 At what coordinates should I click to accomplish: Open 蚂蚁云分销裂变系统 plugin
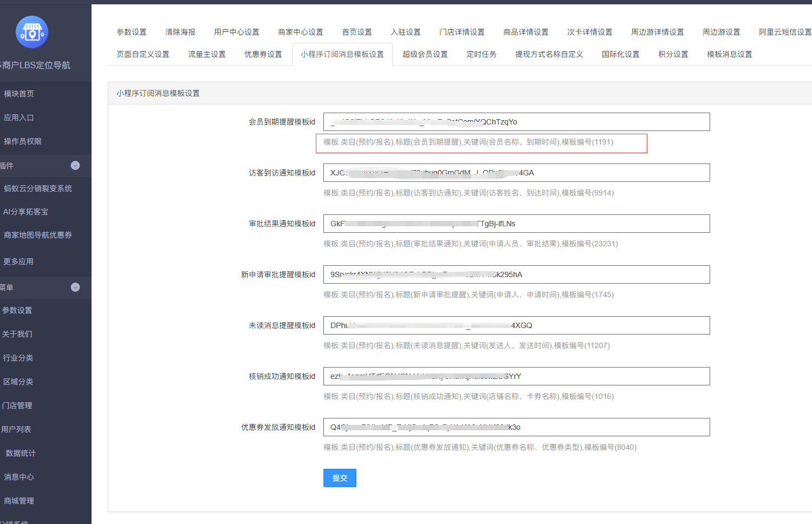tap(38, 188)
